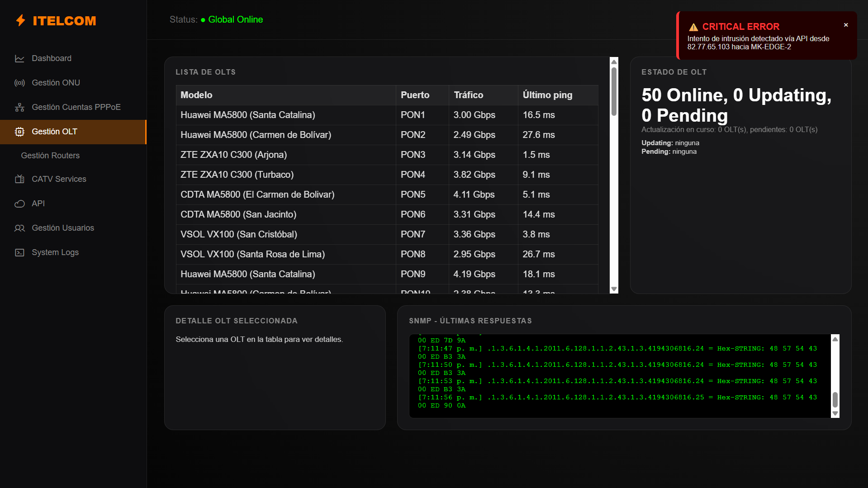Select VSOL VX100 (San Cristóbal) row
Viewport: 868px width, 488px height.
click(x=387, y=234)
